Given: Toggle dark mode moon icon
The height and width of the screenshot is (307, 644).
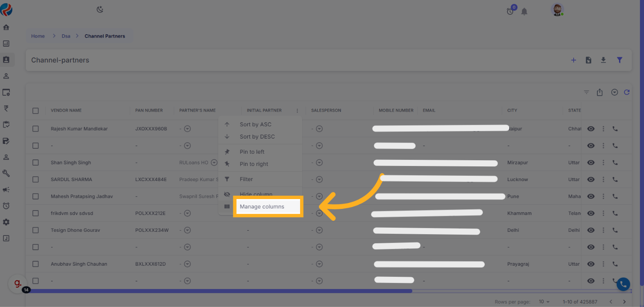Looking at the screenshot, I should [100, 9].
